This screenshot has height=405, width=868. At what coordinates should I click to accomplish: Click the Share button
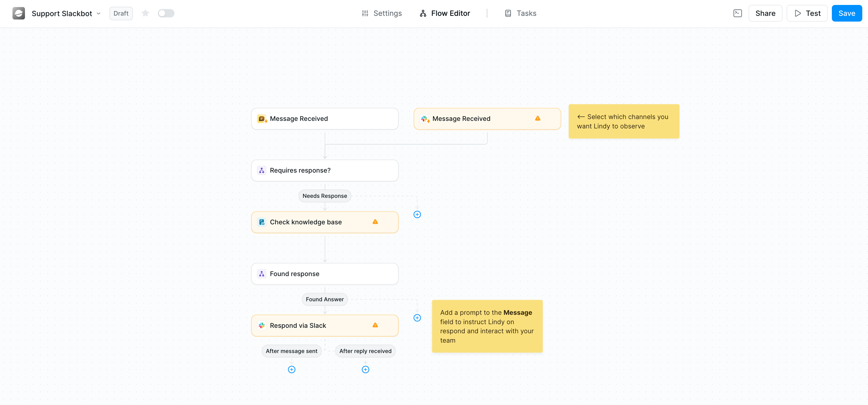pyautogui.click(x=765, y=13)
